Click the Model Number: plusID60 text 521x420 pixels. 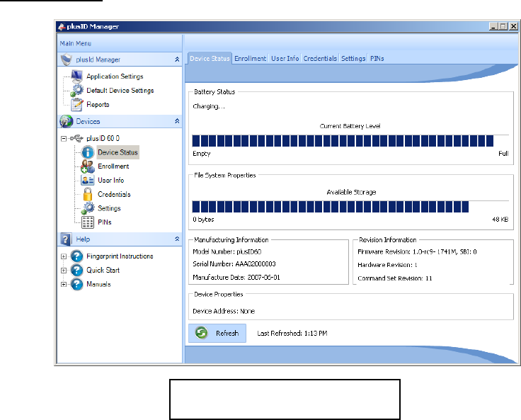pyautogui.click(x=227, y=251)
